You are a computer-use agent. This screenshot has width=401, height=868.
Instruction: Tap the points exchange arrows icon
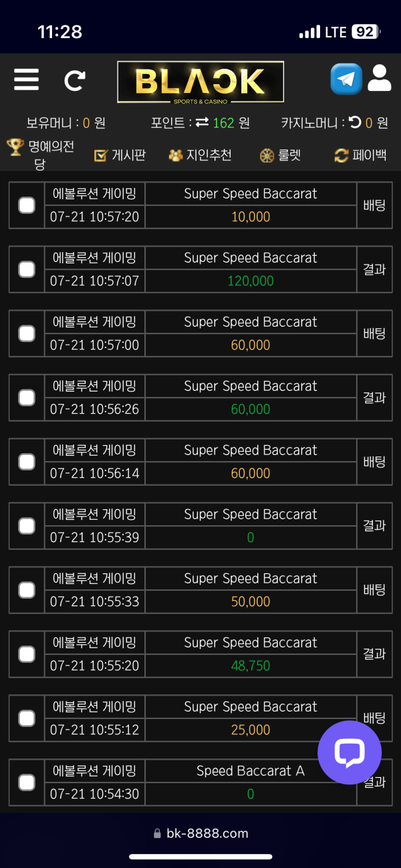[x=202, y=123]
